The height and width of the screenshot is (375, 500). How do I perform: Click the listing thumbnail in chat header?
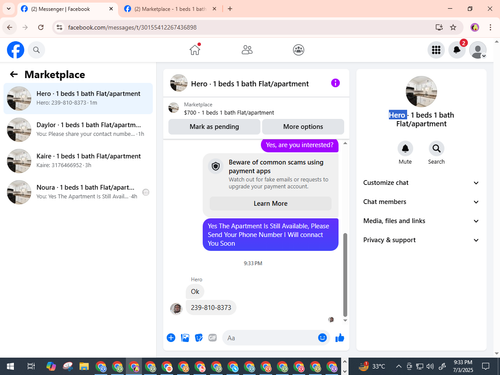click(179, 83)
